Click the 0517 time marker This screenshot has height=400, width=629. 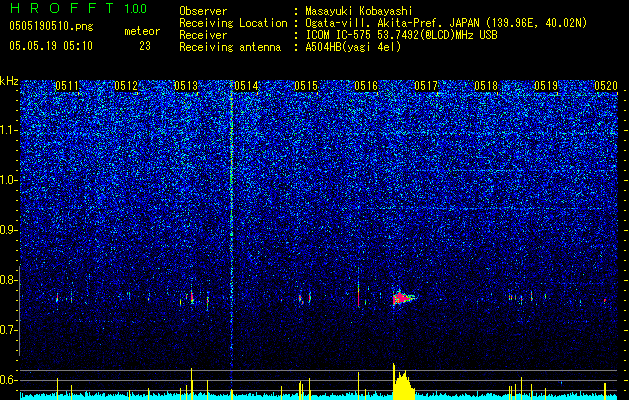426,86
